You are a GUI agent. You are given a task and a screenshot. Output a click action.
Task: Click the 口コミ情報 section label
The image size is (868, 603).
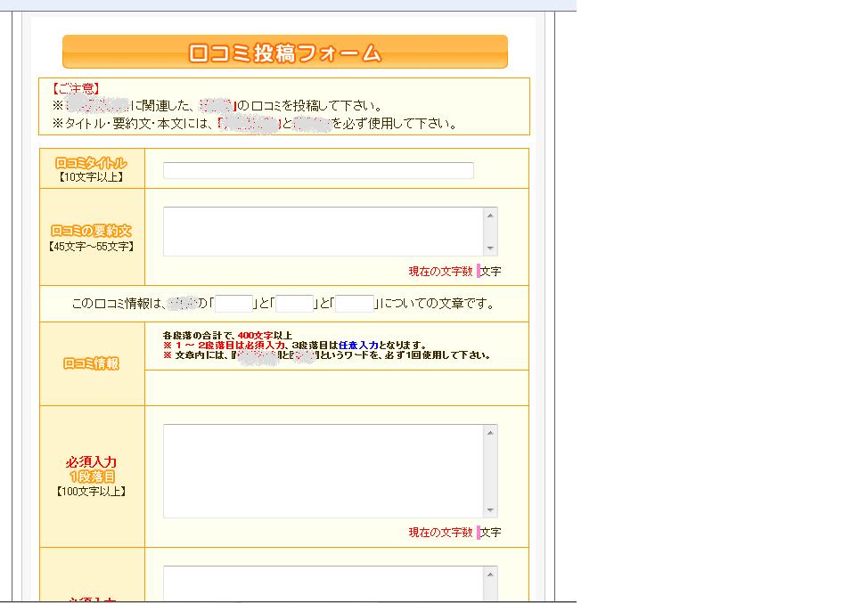pos(92,363)
